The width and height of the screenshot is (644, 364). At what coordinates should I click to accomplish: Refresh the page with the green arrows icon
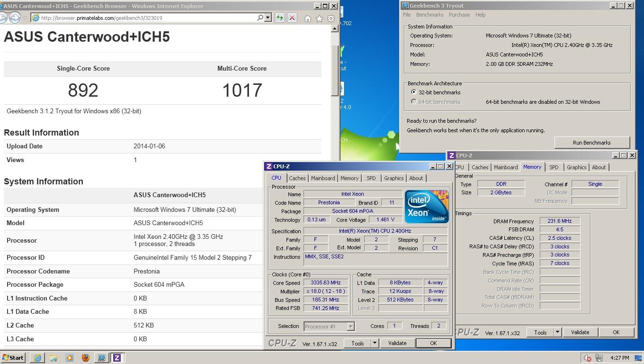[280, 18]
